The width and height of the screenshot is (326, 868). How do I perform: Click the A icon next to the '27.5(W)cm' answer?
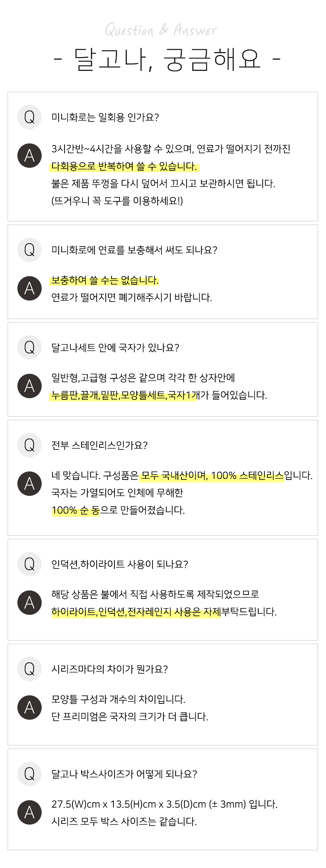(29, 812)
